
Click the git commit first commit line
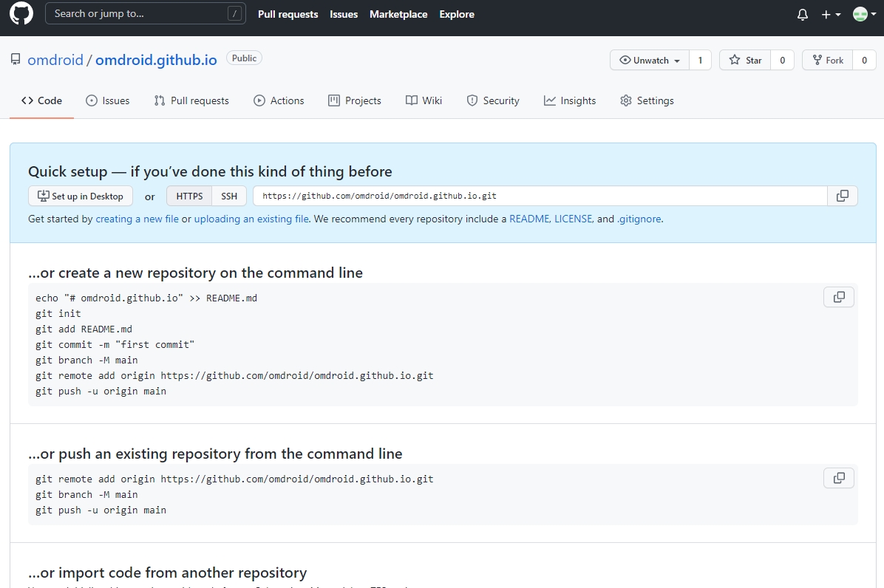coord(115,345)
